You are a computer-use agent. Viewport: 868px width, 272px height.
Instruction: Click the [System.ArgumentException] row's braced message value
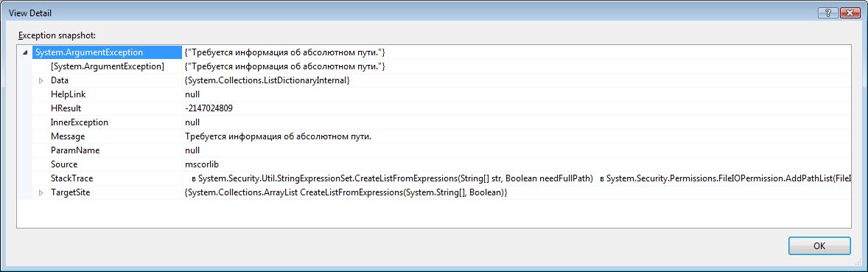coord(284,66)
